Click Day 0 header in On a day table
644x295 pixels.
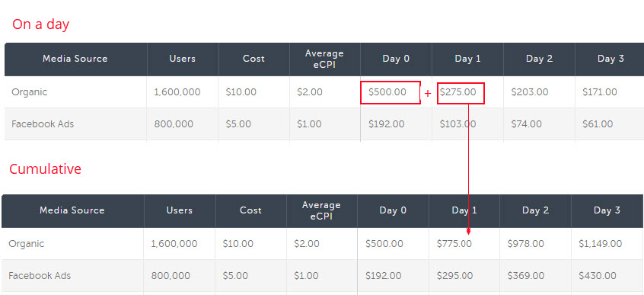396,59
